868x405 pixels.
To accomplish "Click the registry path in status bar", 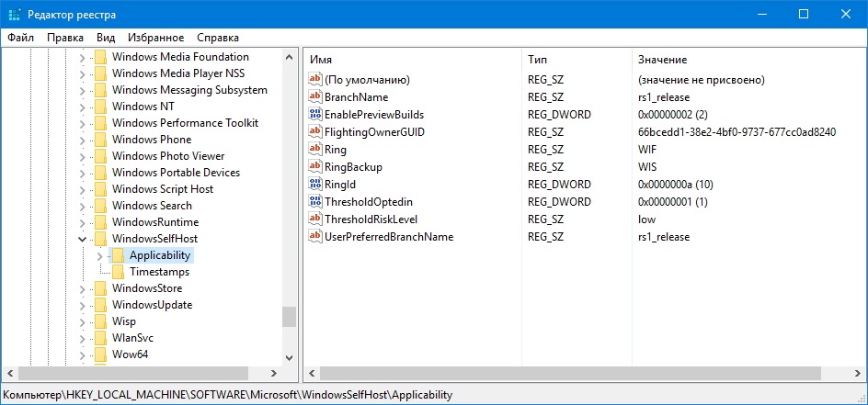I will [228, 395].
